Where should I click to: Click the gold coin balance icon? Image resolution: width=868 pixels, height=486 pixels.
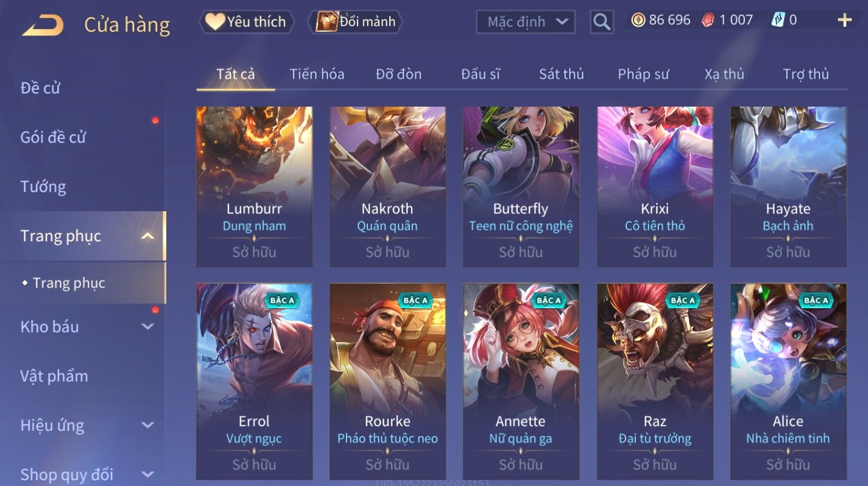point(638,20)
